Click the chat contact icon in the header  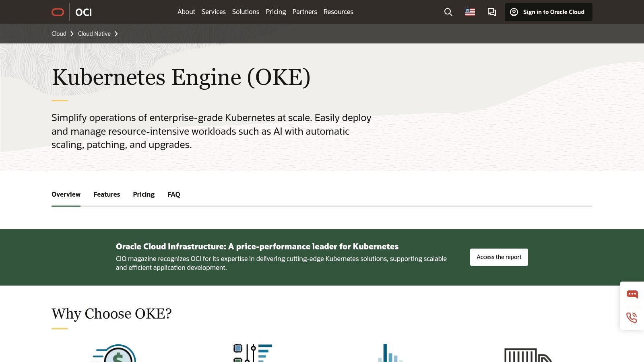pos(491,12)
